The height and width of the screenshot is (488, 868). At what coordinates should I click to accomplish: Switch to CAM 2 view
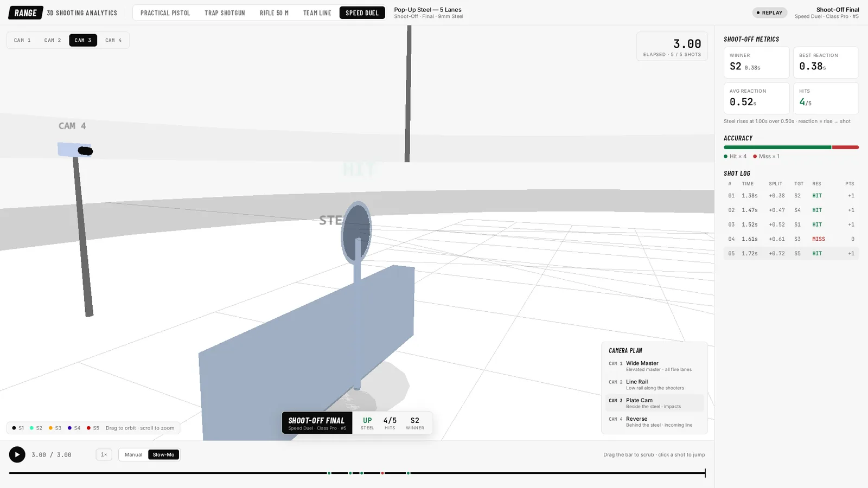(53, 40)
